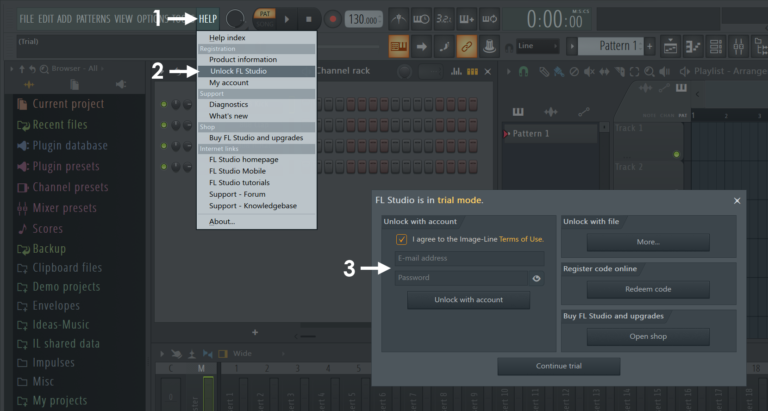
Task: Show password with the eye icon
Action: [x=536, y=278]
